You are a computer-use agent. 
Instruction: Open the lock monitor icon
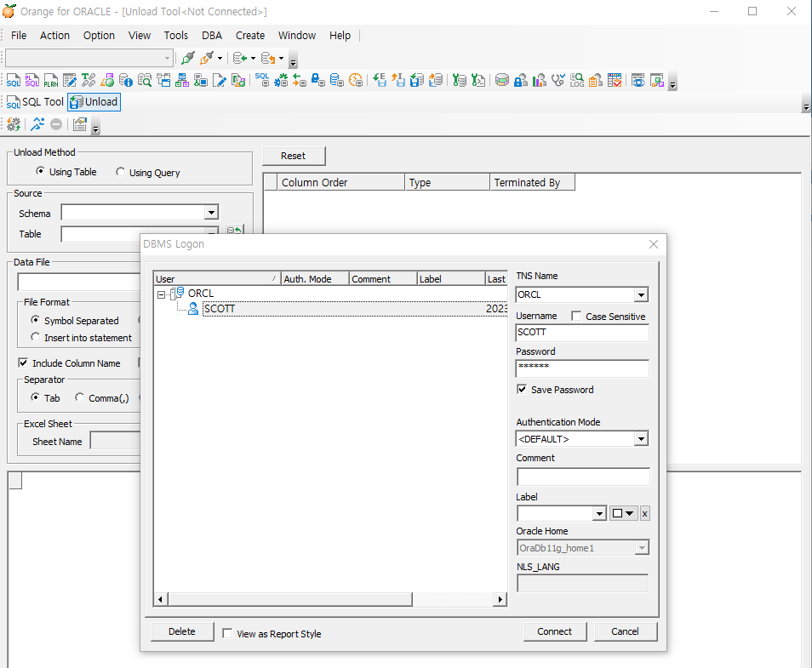click(x=318, y=80)
